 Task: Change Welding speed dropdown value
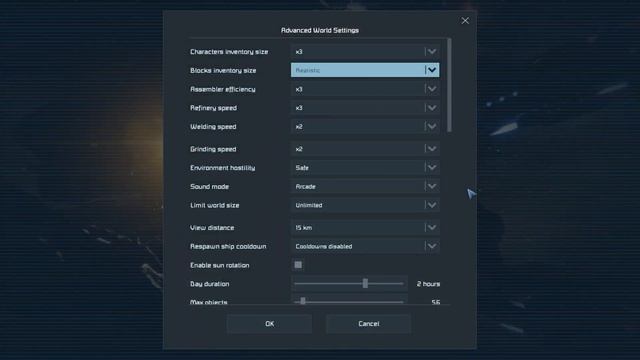coord(365,127)
